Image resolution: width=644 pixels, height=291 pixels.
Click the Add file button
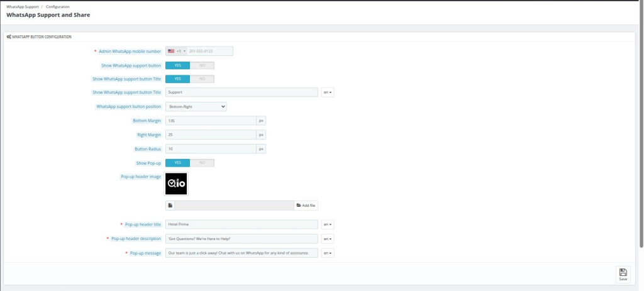pos(306,206)
